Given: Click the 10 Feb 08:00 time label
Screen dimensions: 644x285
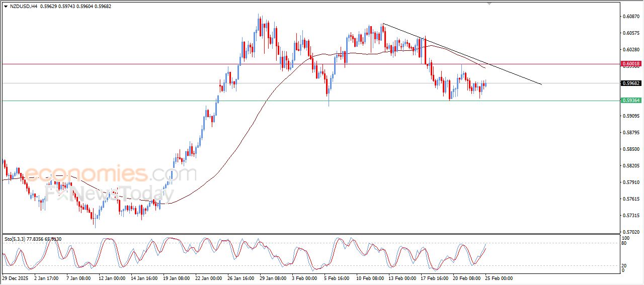Looking at the screenshot, I should coord(370,278).
